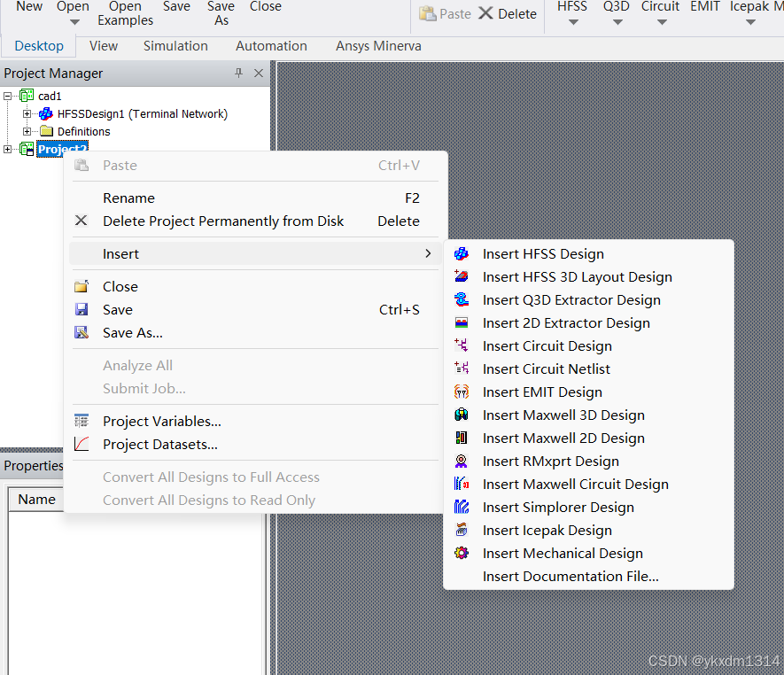784x675 pixels.
Task: Open the Circuit toolbar dropdown arrow
Action: (662, 22)
